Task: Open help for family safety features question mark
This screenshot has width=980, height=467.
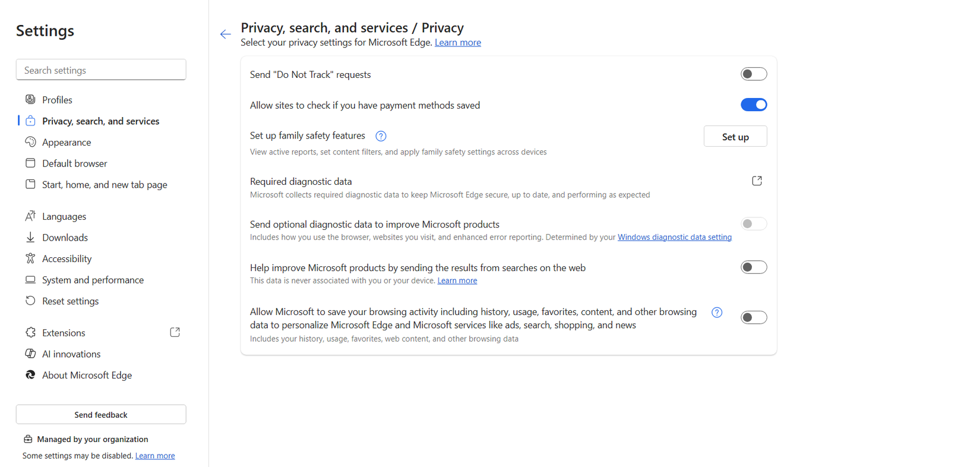Action: (x=381, y=135)
